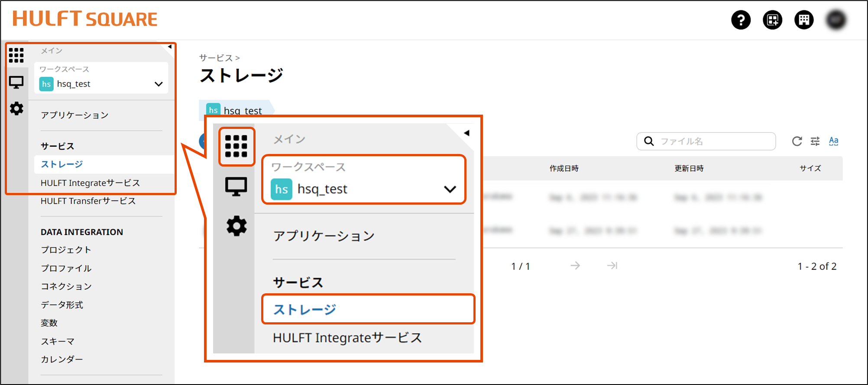Select アプリケーション in the sidebar
Viewport: 868px width, 385px height.
(x=74, y=115)
